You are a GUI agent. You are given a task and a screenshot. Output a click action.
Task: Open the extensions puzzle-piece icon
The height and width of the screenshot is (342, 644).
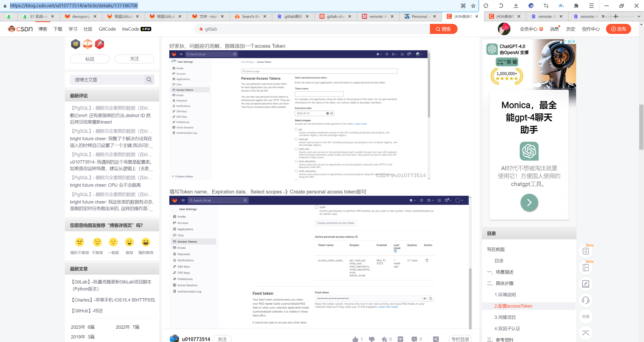click(576, 6)
